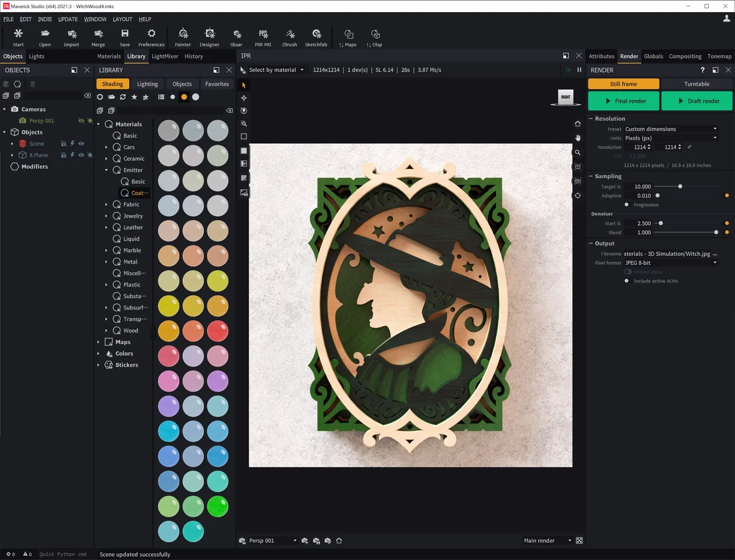Collapse the Emitter material category
This screenshot has width=735, height=560.
pyautogui.click(x=106, y=170)
